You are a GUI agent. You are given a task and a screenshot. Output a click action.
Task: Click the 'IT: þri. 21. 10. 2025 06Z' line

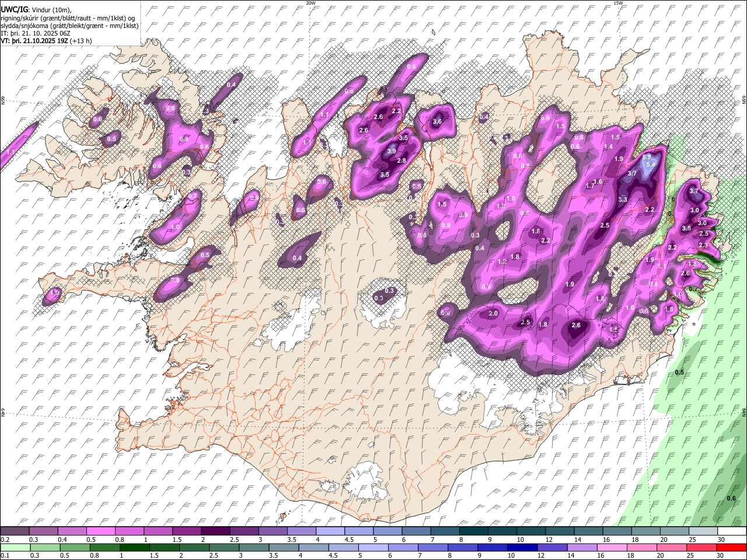click(x=36, y=33)
